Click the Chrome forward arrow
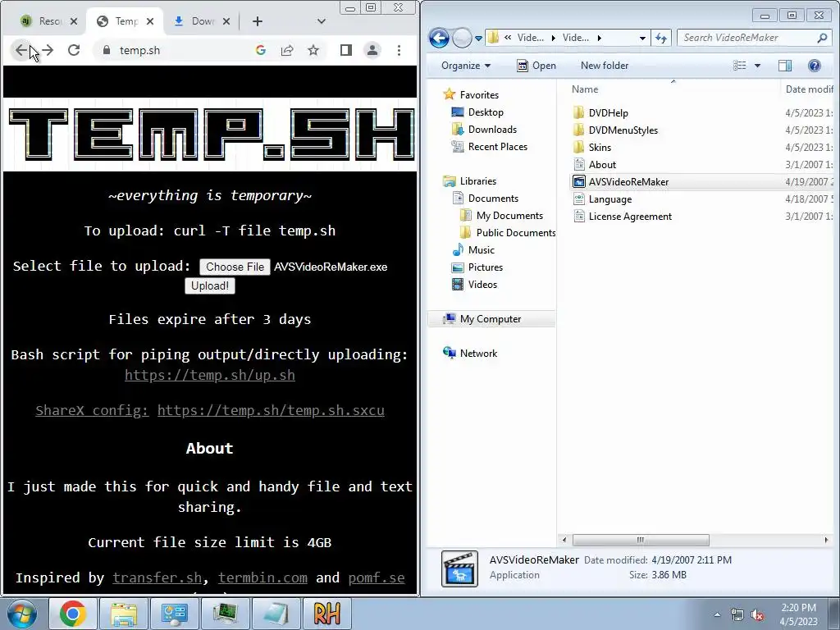 click(48, 50)
